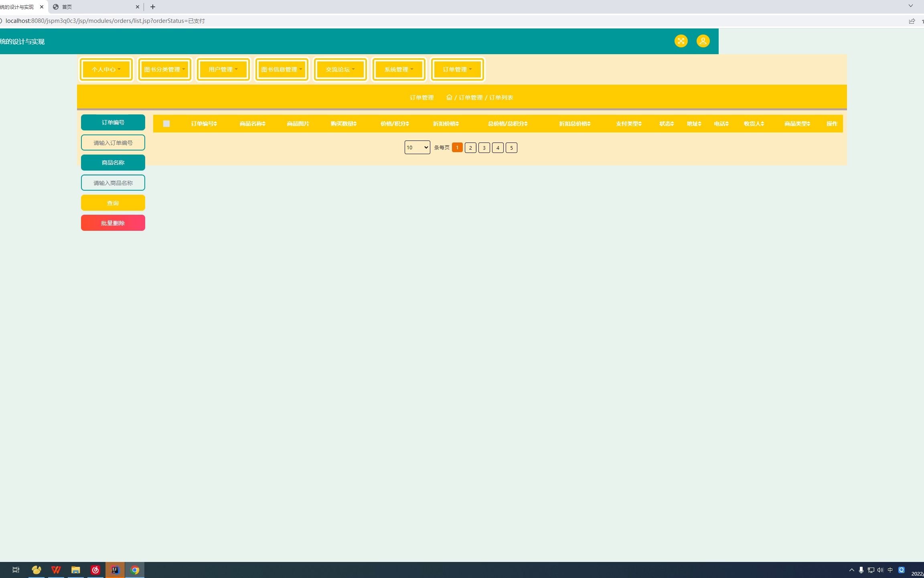Click the share icon in address bar
The width and height of the screenshot is (924, 578).
(912, 21)
